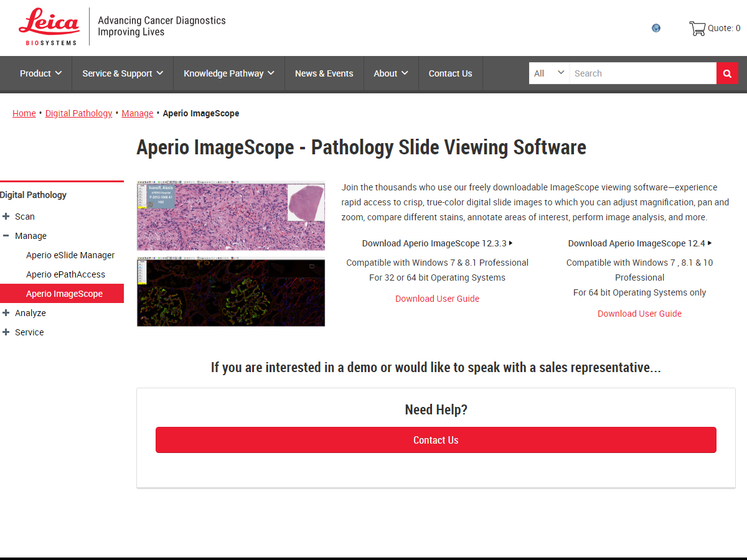The width and height of the screenshot is (747, 560).
Task: Open the "All" search scope selector
Action: 548,73
